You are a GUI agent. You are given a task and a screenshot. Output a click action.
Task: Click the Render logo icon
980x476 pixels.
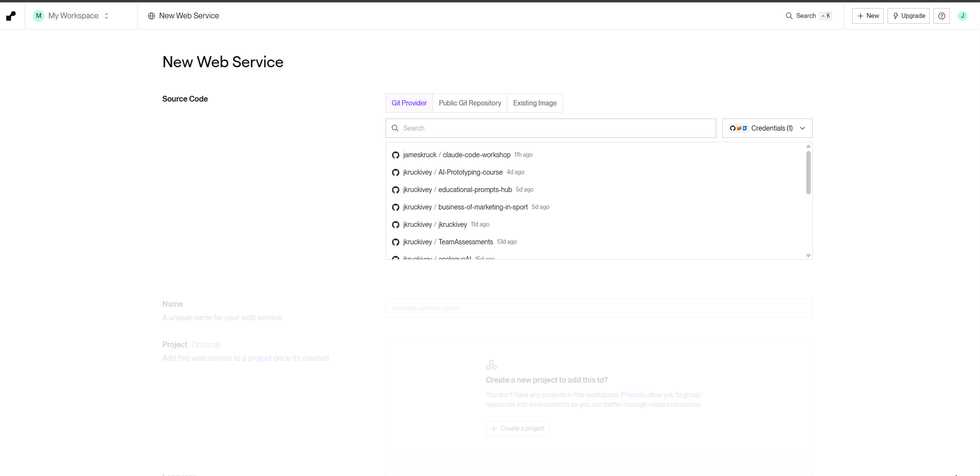coord(11,16)
